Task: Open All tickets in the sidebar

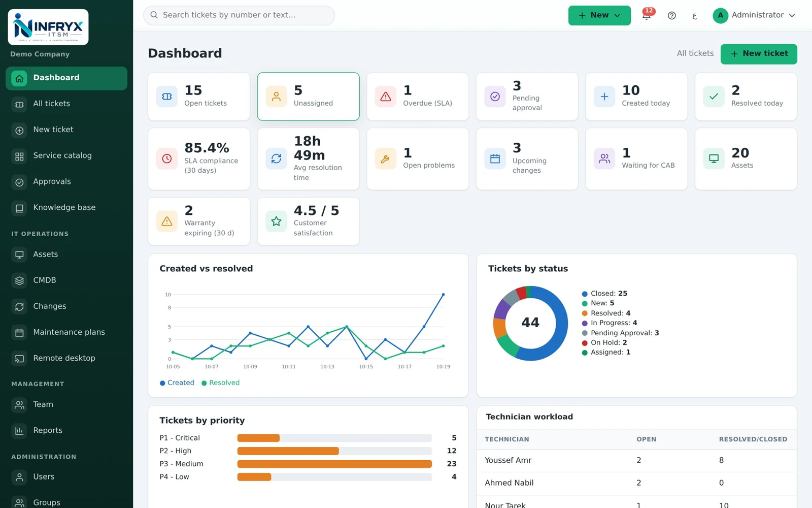Action: 66,104
